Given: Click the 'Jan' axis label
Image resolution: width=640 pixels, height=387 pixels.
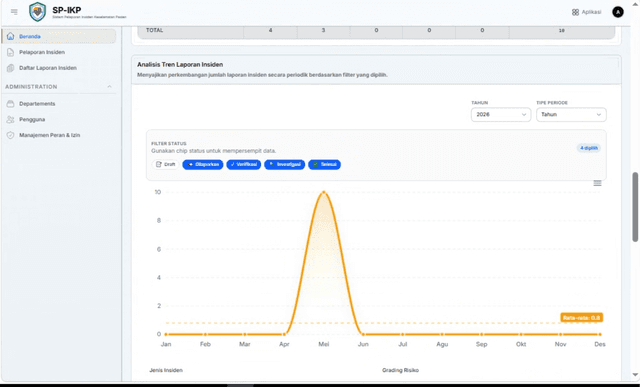Looking at the screenshot, I should coord(166,344).
